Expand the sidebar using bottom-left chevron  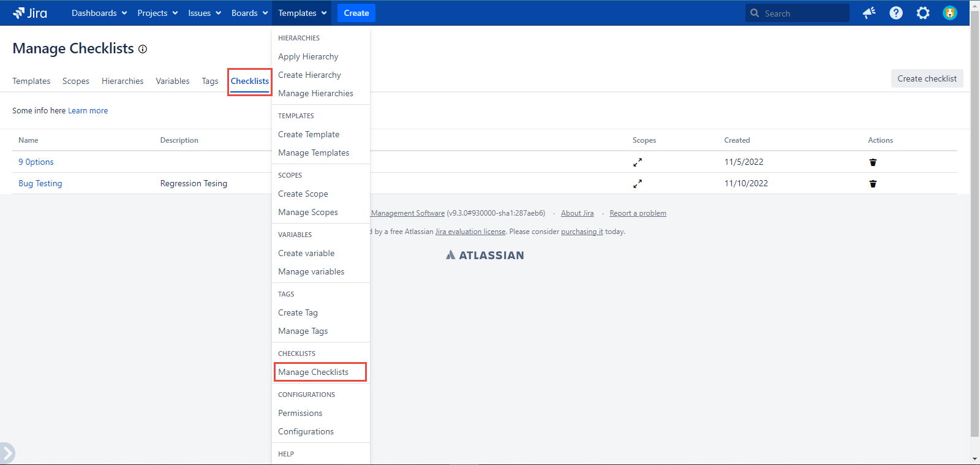coord(7,454)
